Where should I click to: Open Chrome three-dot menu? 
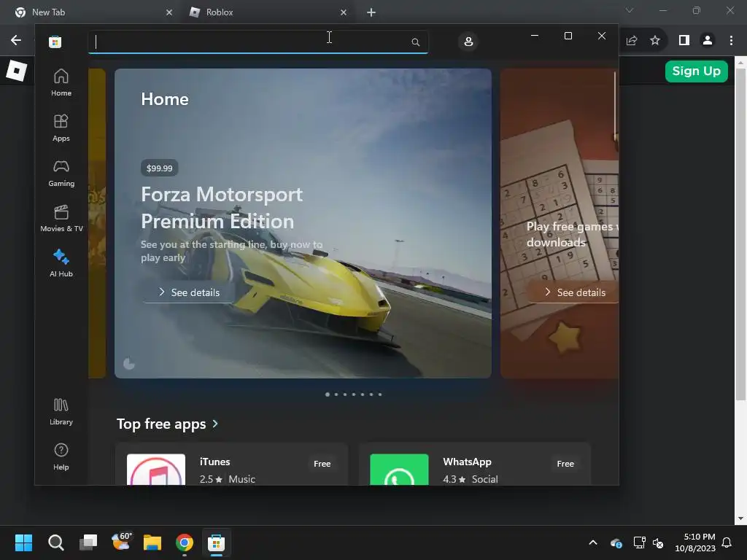[731, 41]
